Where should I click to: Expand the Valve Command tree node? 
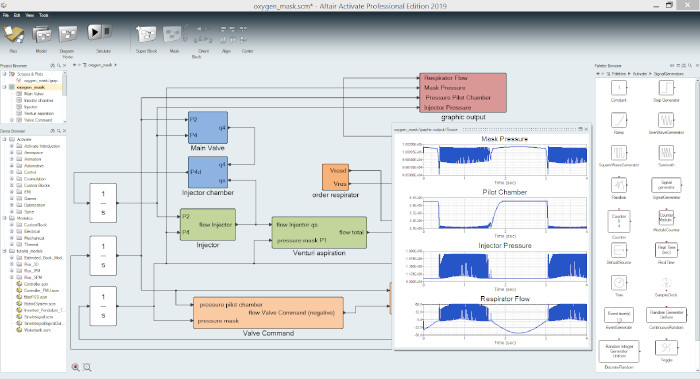(12, 120)
